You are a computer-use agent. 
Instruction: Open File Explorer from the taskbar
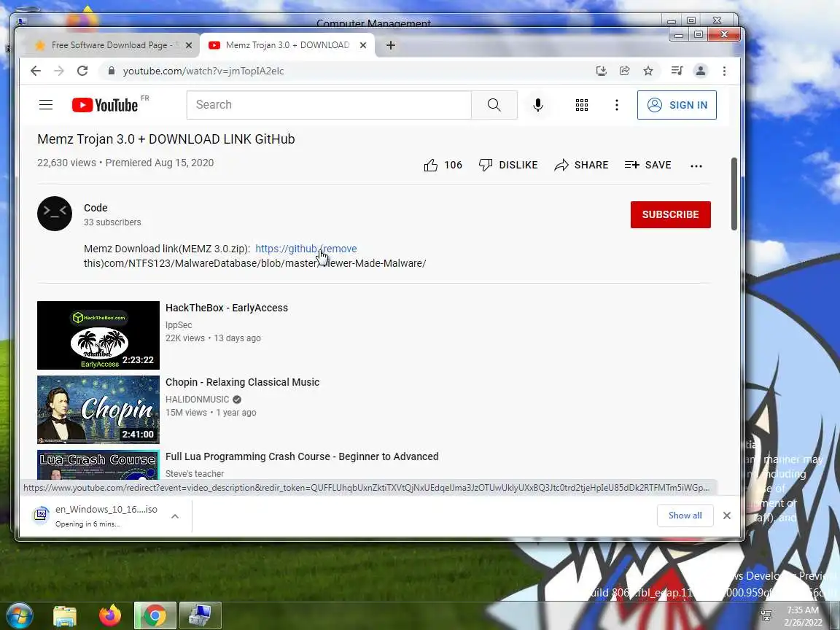coord(65,616)
